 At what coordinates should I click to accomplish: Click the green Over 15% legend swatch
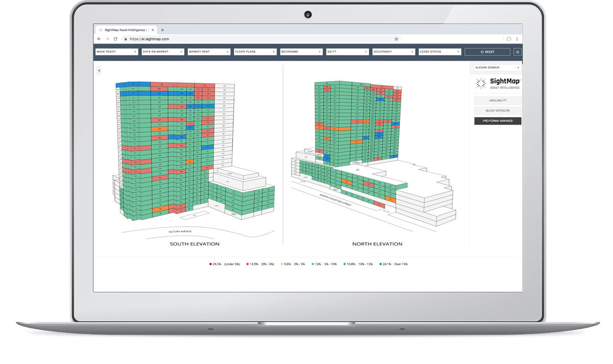point(381,264)
